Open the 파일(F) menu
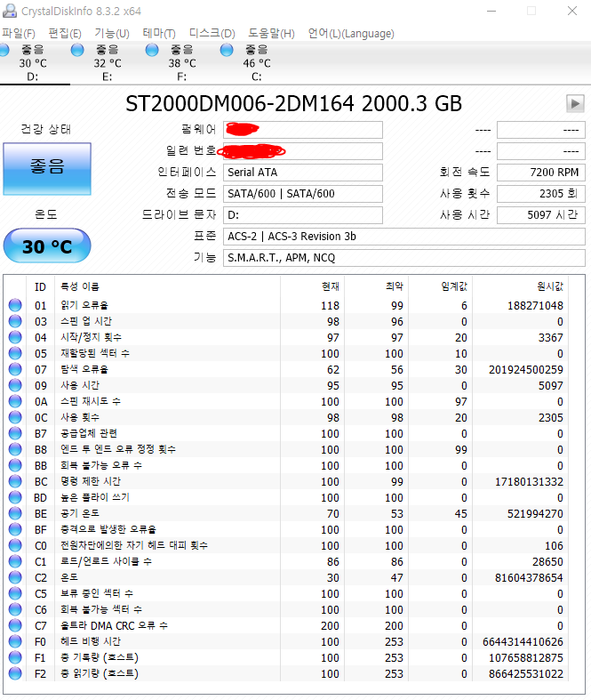Image resolution: width=591 pixels, height=700 pixels. [19, 34]
